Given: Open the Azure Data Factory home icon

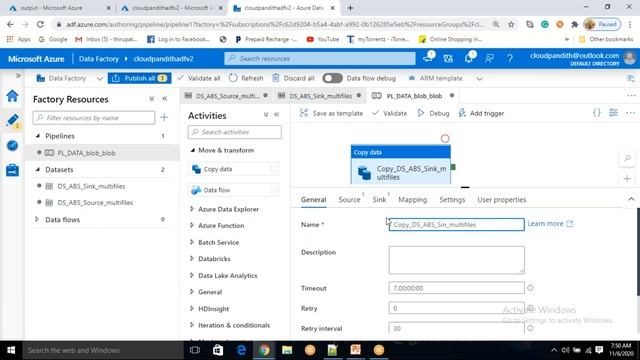Looking at the screenshot, I should click(12, 96).
